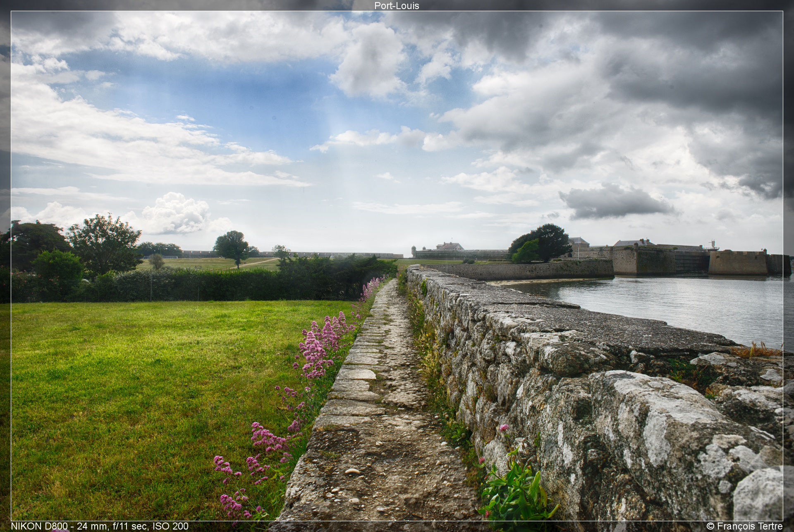Screen dimensions: 794x532
Task: Click the 'Port-Louis' title caption
Action: [x=397, y=6]
